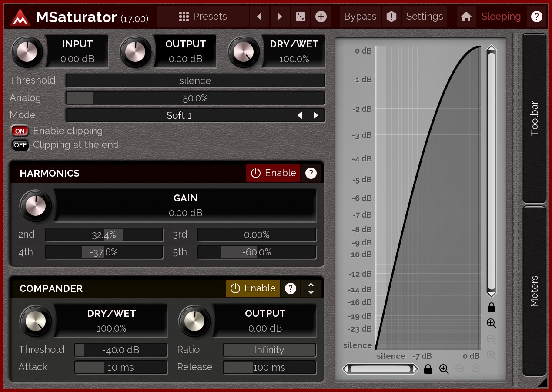Open the Toolbar side tab

(x=534, y=118)
